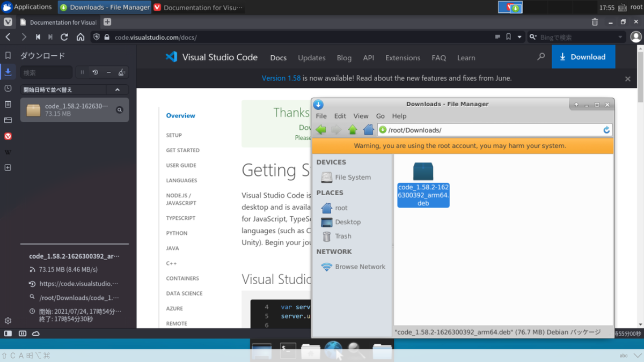Toggle the sort direction chevron

pos(118,90)
